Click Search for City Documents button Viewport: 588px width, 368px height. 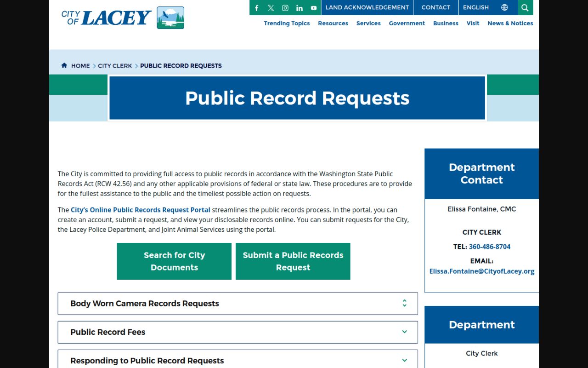[x=174, y=261]
